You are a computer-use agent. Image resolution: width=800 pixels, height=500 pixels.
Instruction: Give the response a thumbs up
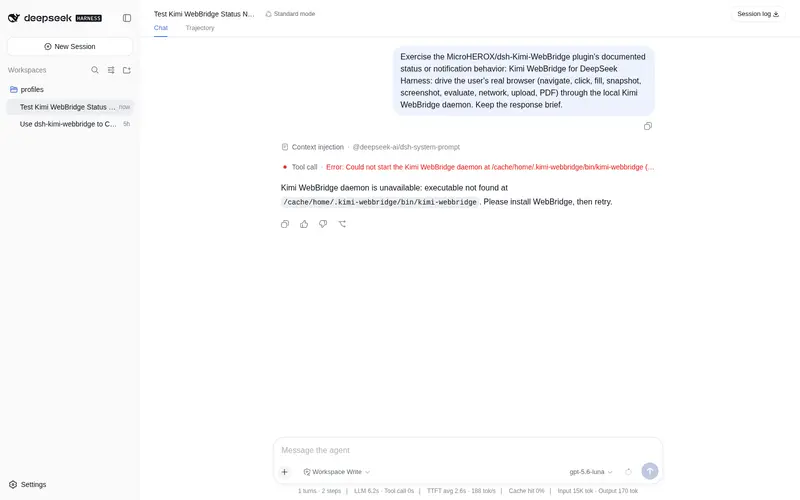pos(304,224)
